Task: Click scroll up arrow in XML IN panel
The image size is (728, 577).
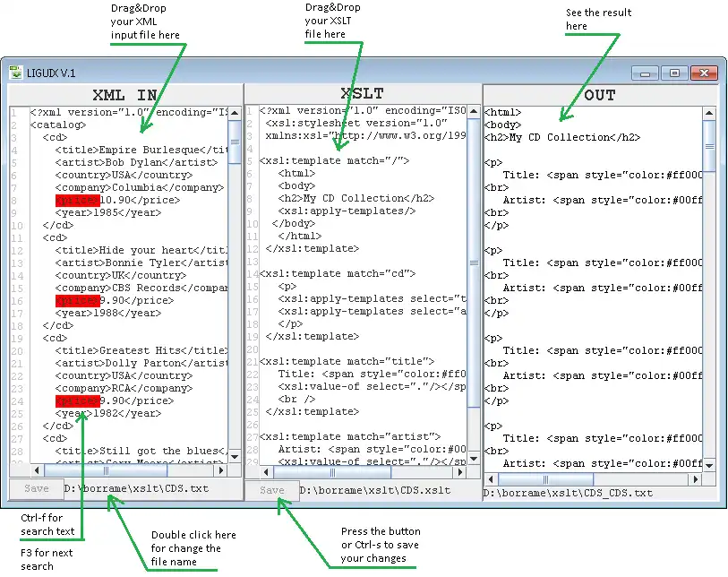Action: [x=235, y=113]
